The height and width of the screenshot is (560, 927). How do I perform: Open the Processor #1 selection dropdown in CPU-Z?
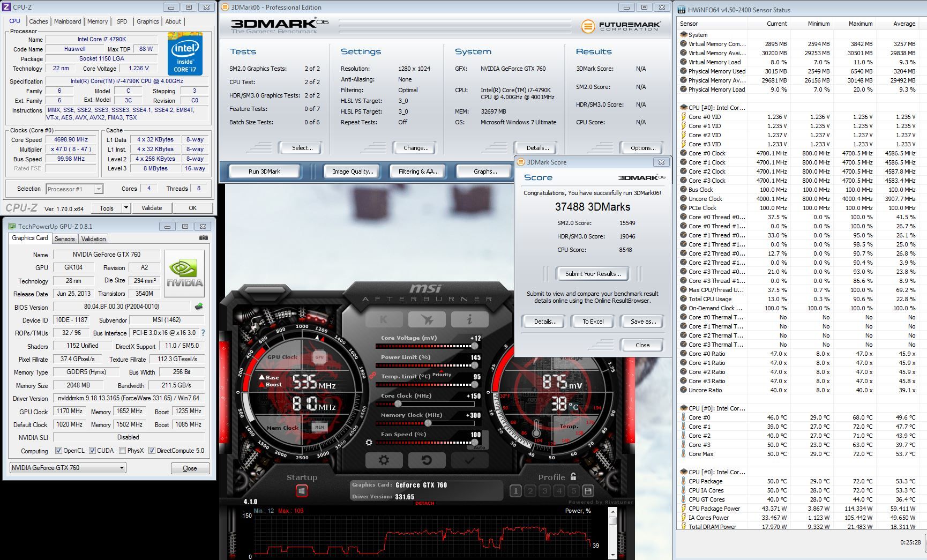click(x=74, y=189)
